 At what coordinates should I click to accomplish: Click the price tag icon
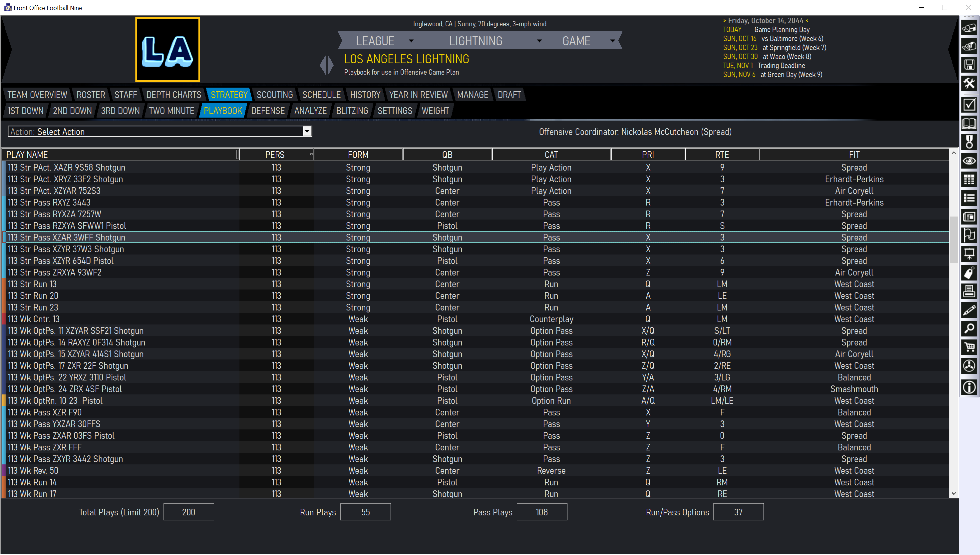click(x=969, y=273)
